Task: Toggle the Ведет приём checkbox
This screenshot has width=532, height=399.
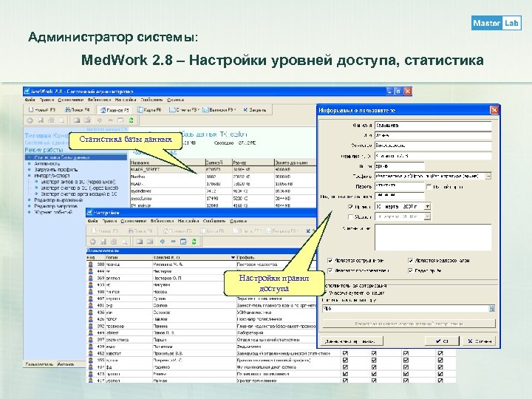Action: pos(411,270)
